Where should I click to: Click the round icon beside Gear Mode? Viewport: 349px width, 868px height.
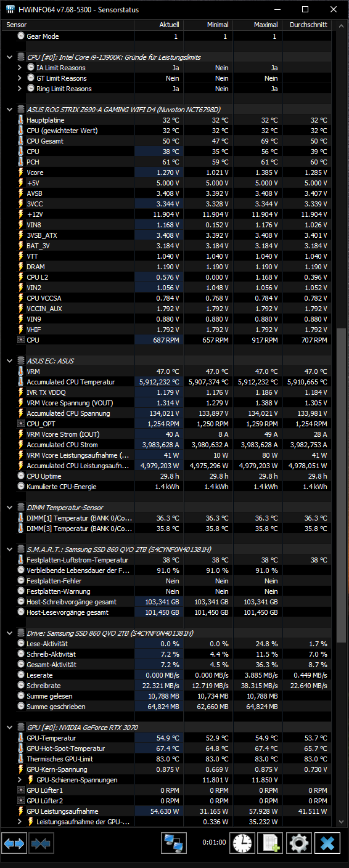tap(22, 36)
